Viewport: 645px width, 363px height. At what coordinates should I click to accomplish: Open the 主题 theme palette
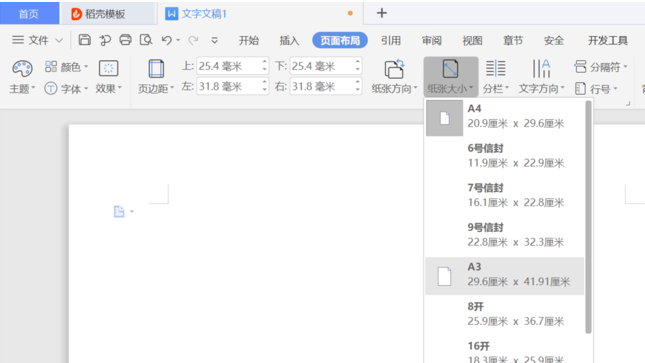[x=22, y=77]
